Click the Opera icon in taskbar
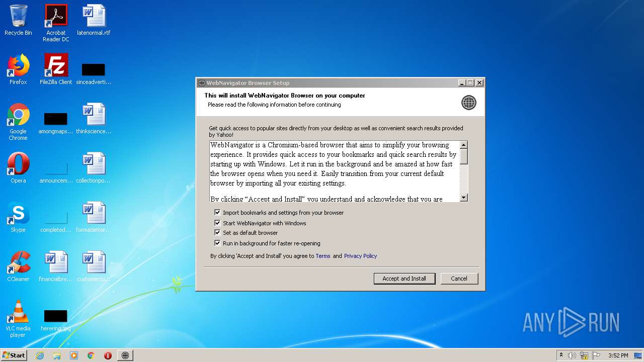The height and width of the screenshot is (362, 644). pos(108,355)
